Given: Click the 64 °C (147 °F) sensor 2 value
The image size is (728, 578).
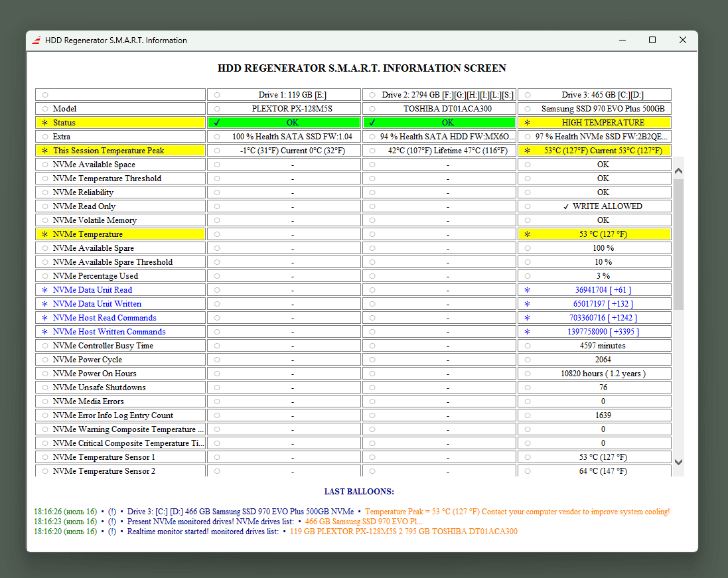Looking at the screenshot, I should pos(603,470).
